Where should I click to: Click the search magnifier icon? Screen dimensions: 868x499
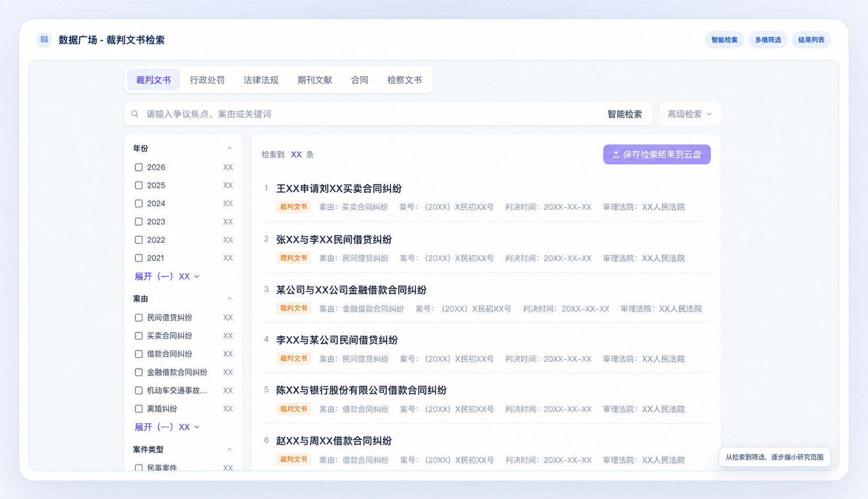pyautogui.click(x=135, y=114)
